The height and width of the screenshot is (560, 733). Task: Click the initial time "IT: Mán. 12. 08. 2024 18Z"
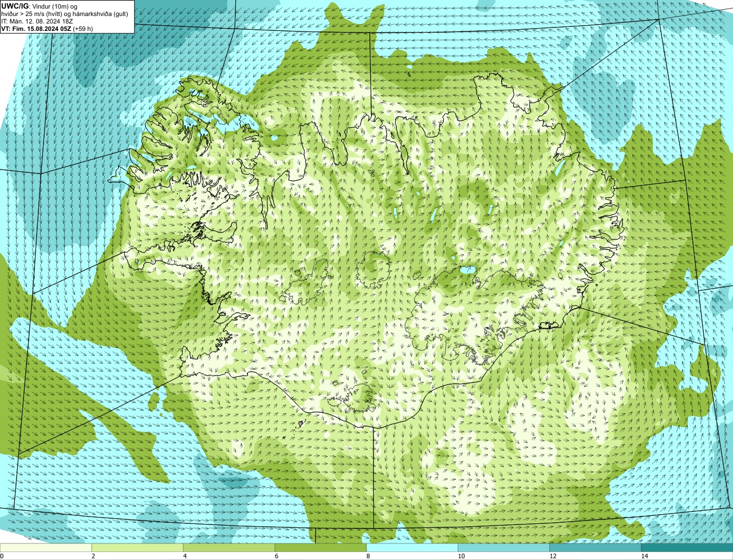37,21
